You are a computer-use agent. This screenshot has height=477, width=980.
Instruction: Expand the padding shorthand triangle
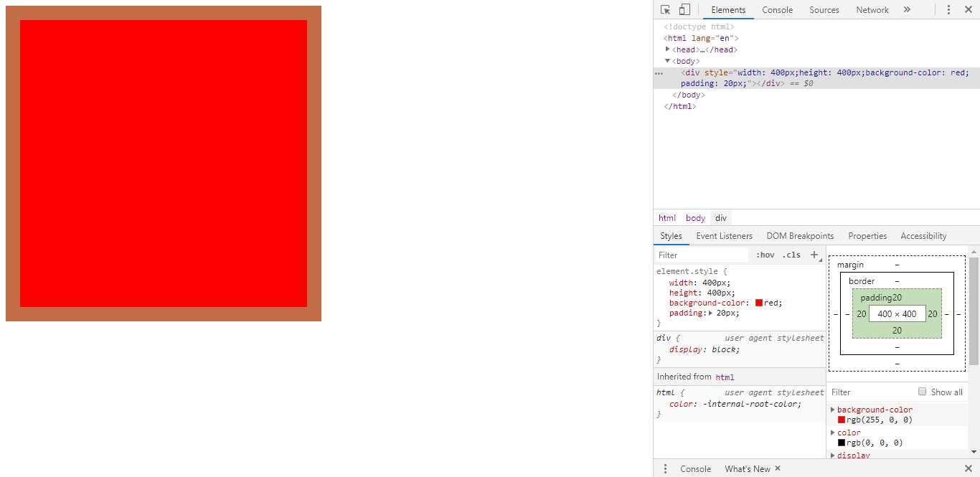click(x=711, y=313)
